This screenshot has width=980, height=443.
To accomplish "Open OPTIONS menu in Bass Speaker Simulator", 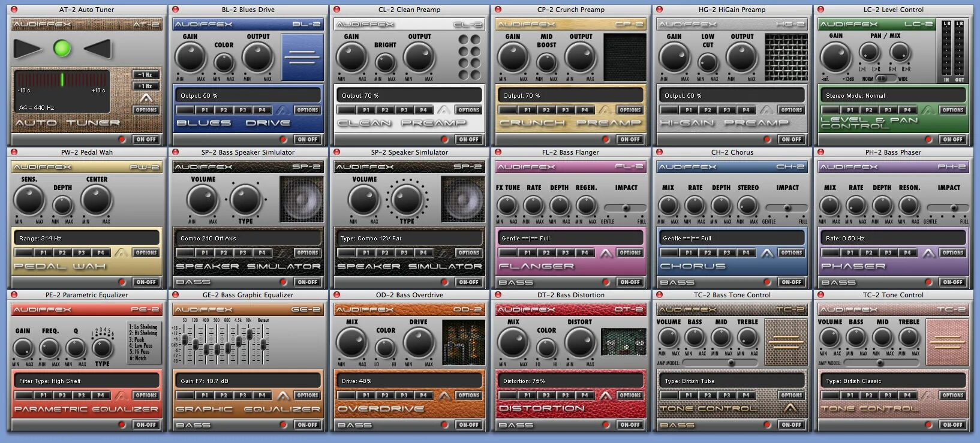I will click(308, 253).
